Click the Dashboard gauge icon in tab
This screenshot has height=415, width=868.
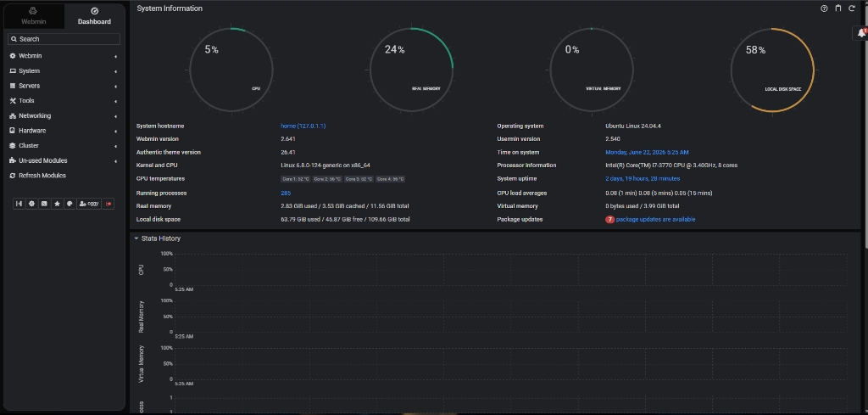point(94,11)
